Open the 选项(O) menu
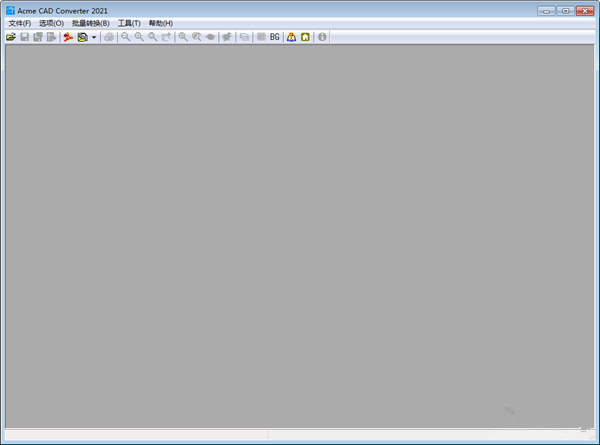 pos(51,23)
